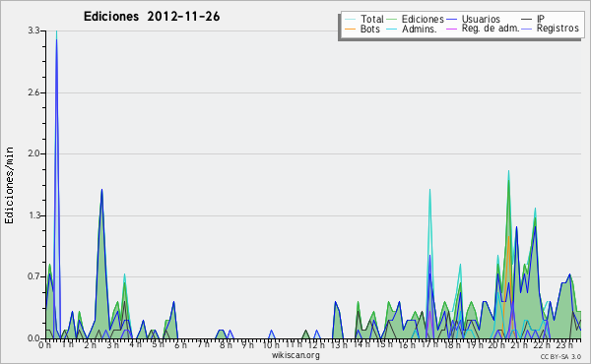Click the y-axis label 'Ediciones/min'
The image size is (591, 364).
pyautogui.click(x=9, y=185)
